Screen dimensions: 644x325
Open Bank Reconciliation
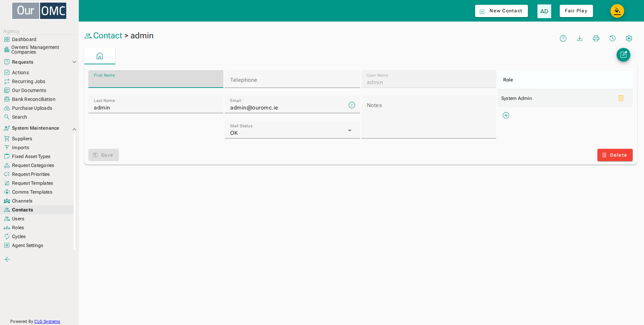tap(34, 99)
